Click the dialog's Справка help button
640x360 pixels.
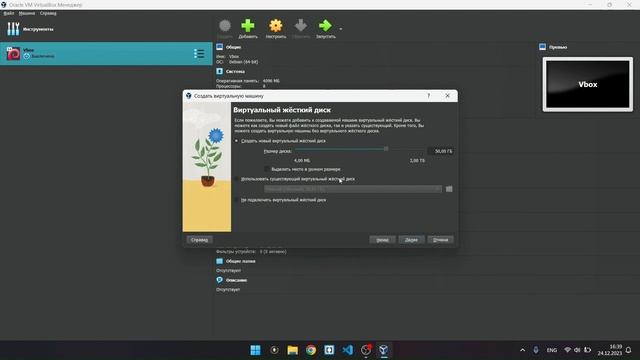click(199, 240)
